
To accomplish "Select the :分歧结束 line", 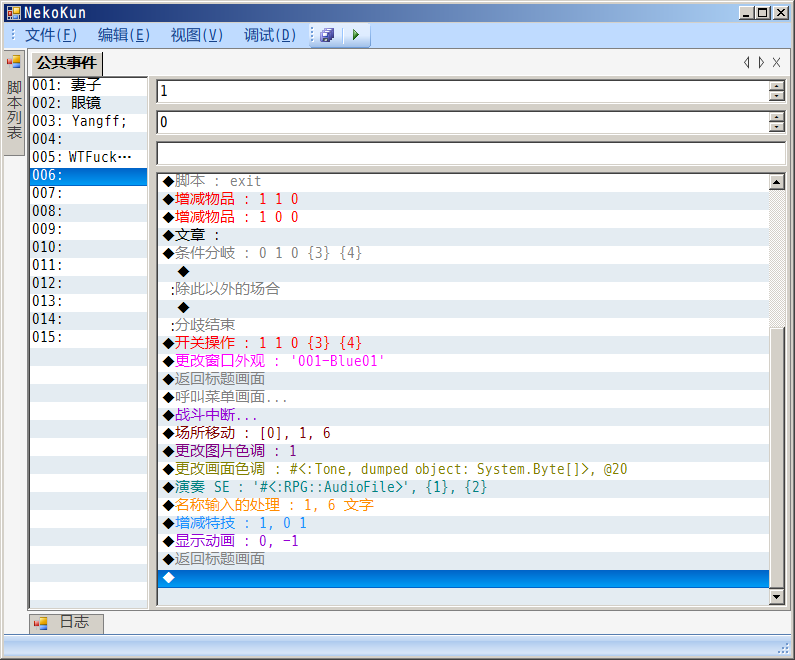I will pos(463,325).
